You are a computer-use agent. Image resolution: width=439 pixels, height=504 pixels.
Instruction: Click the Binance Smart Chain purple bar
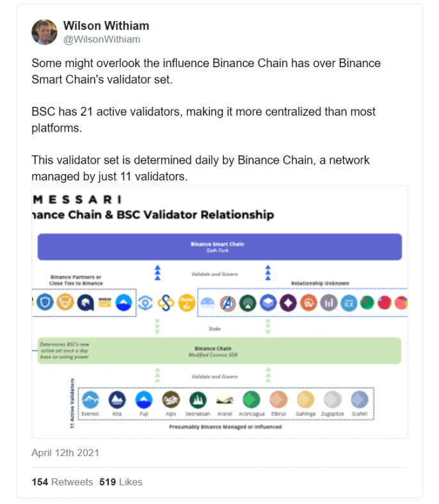pyautogui.click(x=219, y=246)
